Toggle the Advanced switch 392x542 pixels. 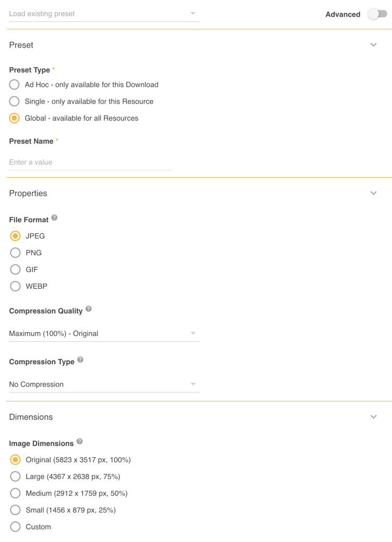(x=377, y=14)
